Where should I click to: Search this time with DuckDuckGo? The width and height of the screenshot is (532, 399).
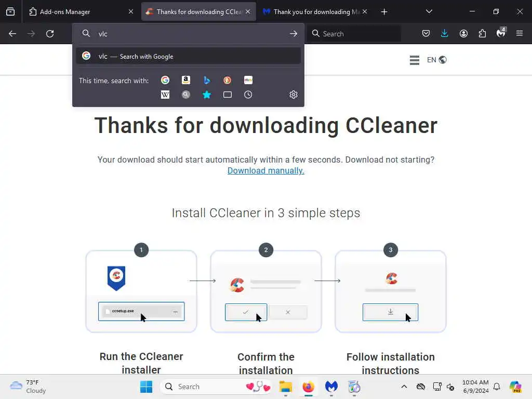(228, 80)
